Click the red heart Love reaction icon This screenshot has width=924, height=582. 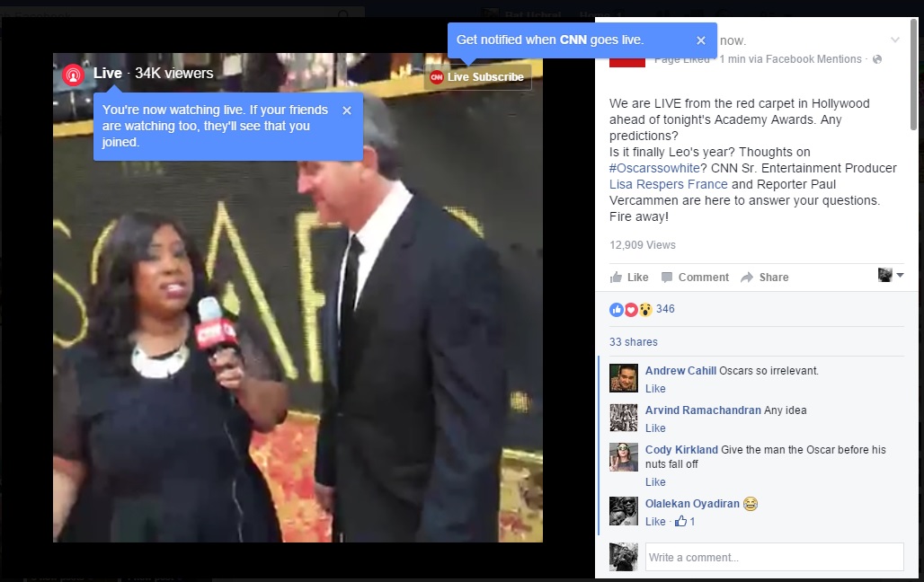click(631, 309)
